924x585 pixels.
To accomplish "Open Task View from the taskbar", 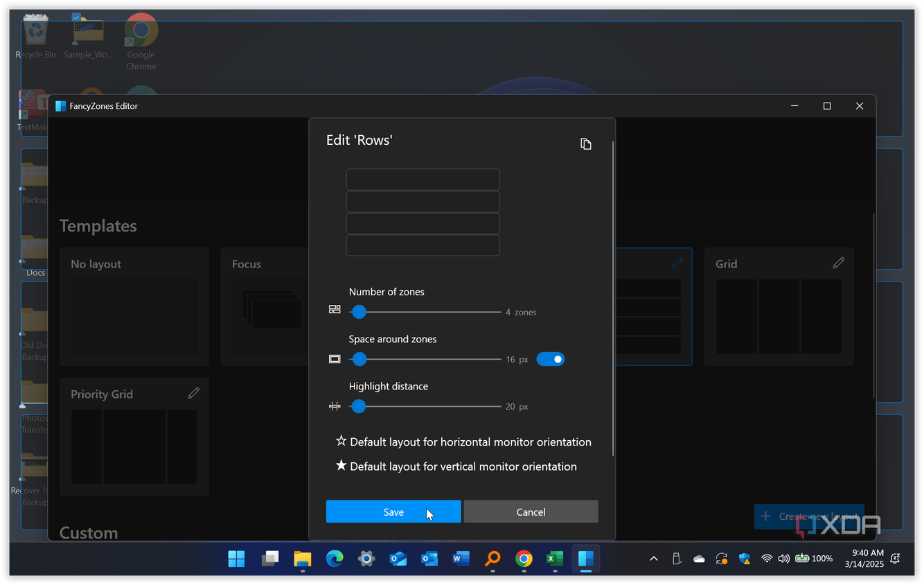I will (x=270, y=559).
